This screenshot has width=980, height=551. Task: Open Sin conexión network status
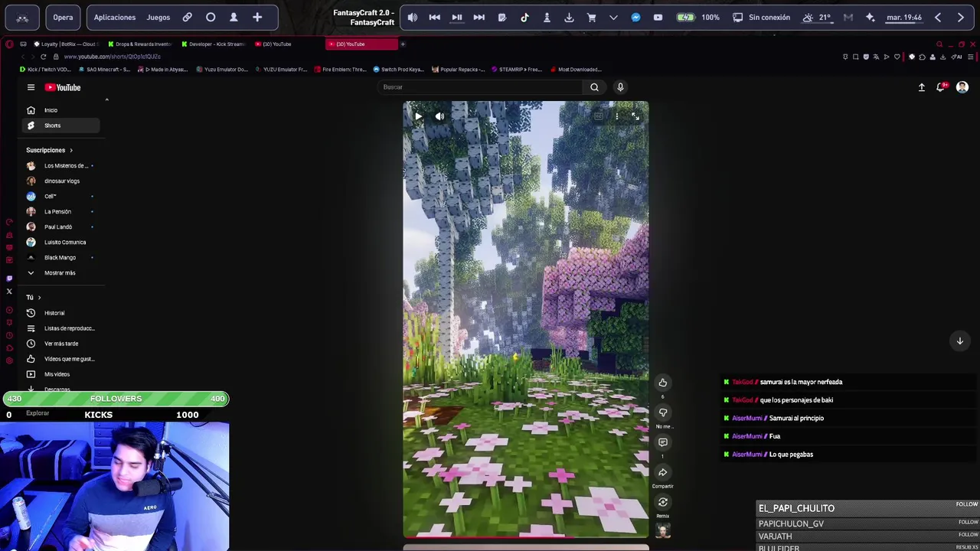[761, 17]
